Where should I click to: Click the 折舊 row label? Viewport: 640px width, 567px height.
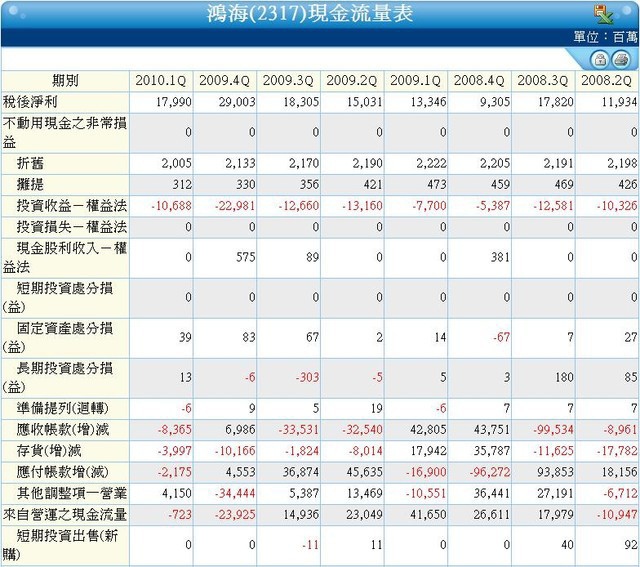[30, 163]
